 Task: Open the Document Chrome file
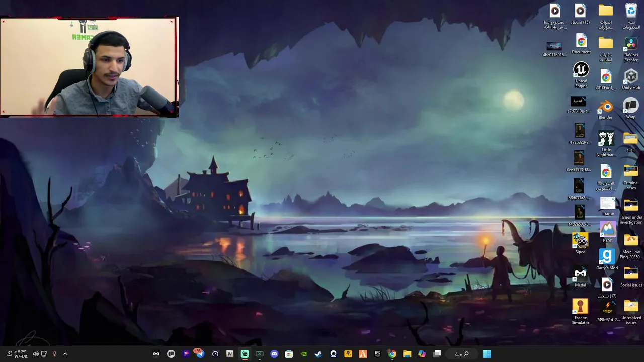pos(581,44)
